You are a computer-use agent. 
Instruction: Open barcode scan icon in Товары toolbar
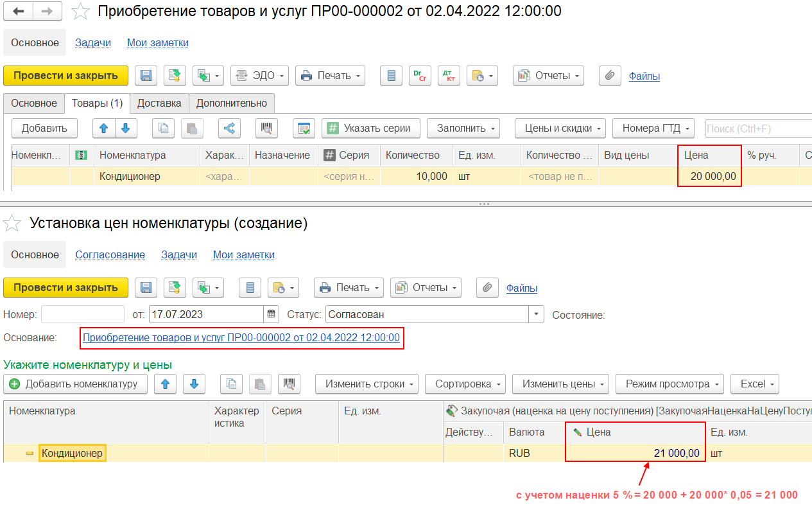point(266,128)
